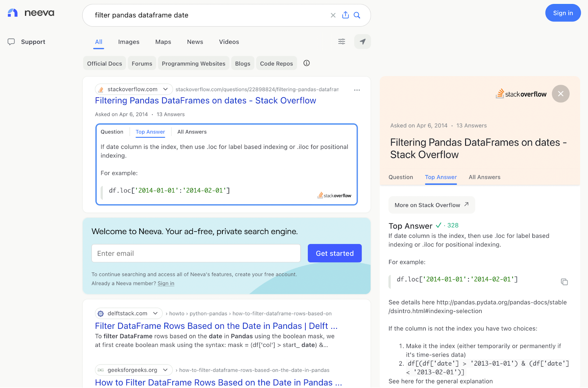Click the stackoverflow.com/questions URL text

pos(257,89)
